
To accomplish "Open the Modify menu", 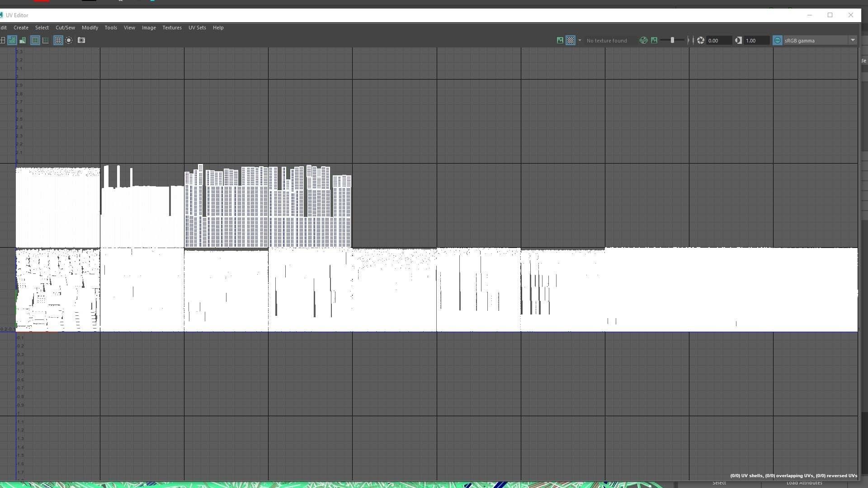I will pyautogui.click(x=90, y=28).
